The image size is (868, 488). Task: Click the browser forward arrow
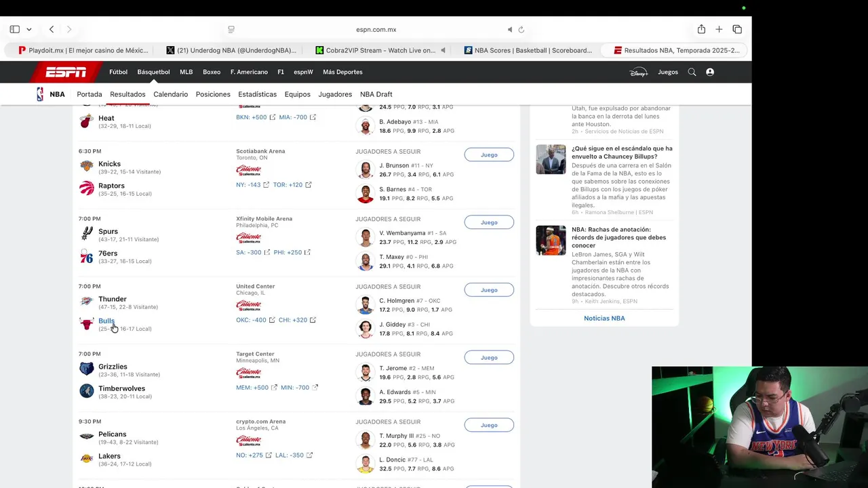click(68, 29)
